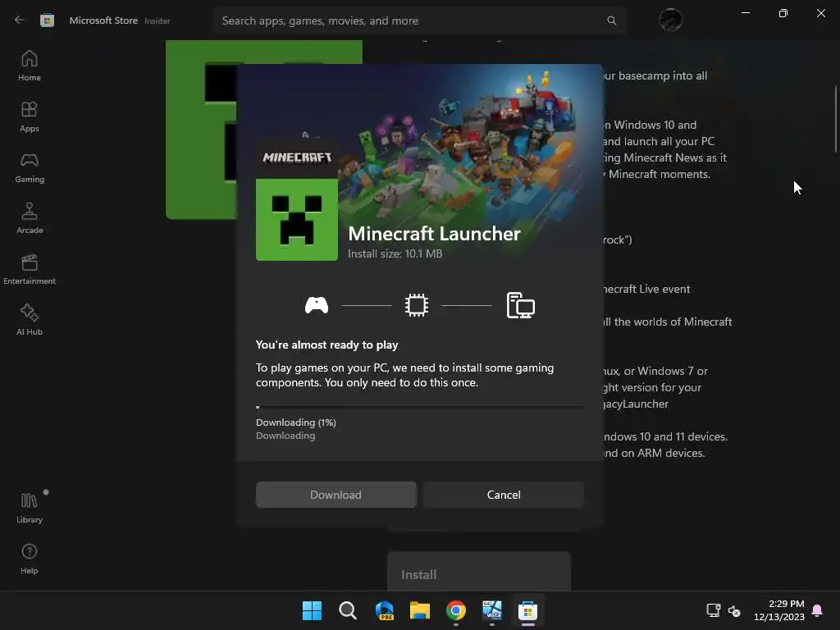
Task: Open the Entertainment section in the sidebar
Action: (x=30, y=269)
